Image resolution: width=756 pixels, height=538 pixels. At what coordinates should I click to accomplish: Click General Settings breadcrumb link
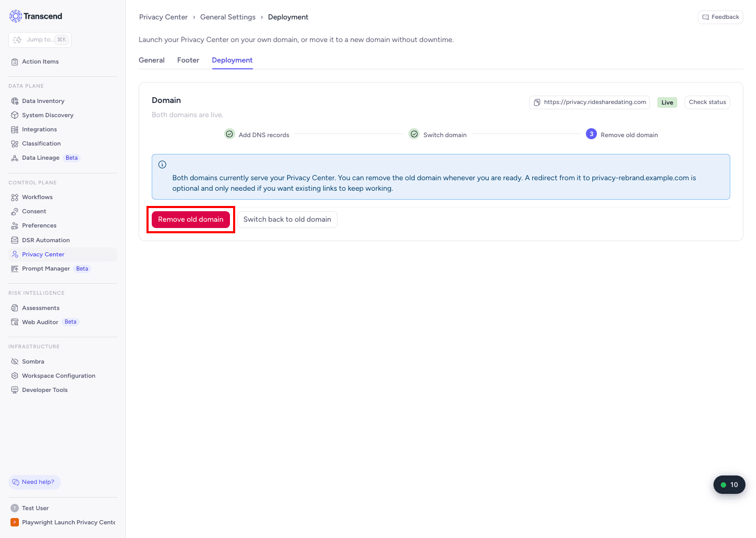click(228, 17)
